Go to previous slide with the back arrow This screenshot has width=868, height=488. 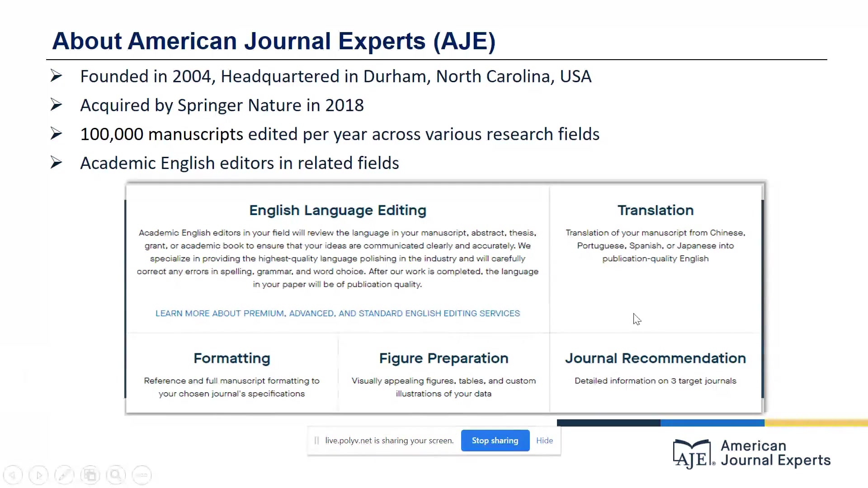(x=13, y=475)
